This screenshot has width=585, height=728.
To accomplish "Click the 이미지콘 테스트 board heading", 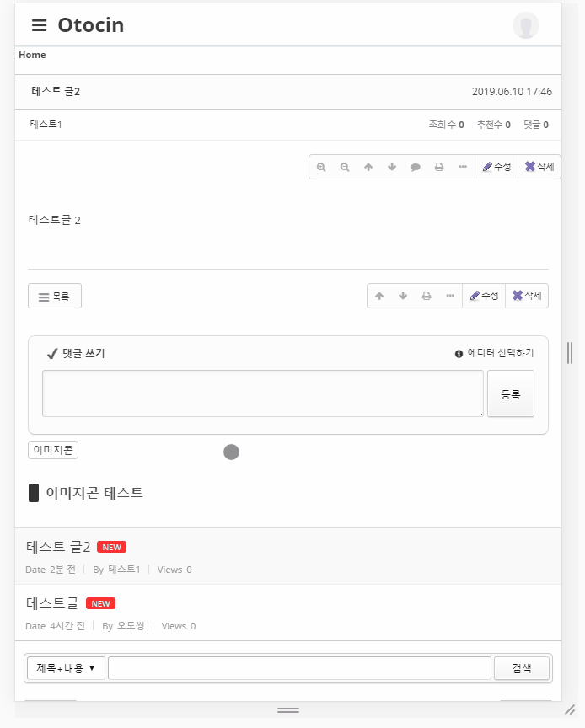I will (x=94, y=493).
